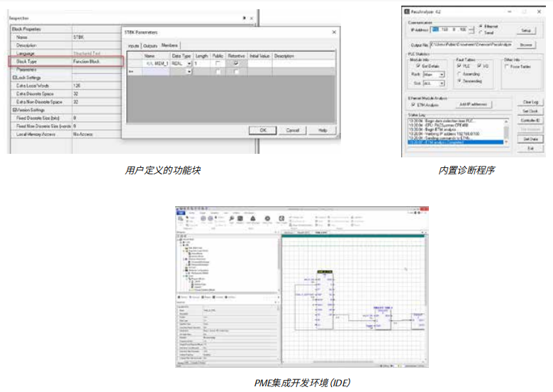Close the STBK Parameters dialog

335,32
